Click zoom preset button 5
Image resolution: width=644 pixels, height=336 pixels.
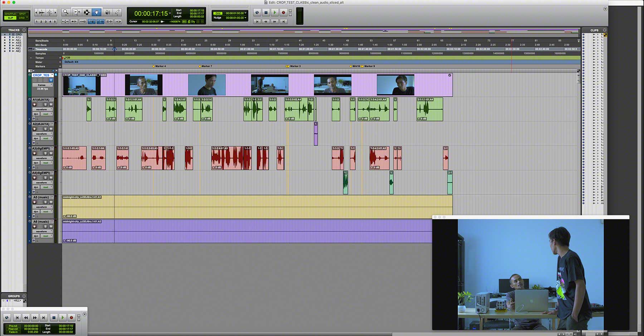(55, 21)
